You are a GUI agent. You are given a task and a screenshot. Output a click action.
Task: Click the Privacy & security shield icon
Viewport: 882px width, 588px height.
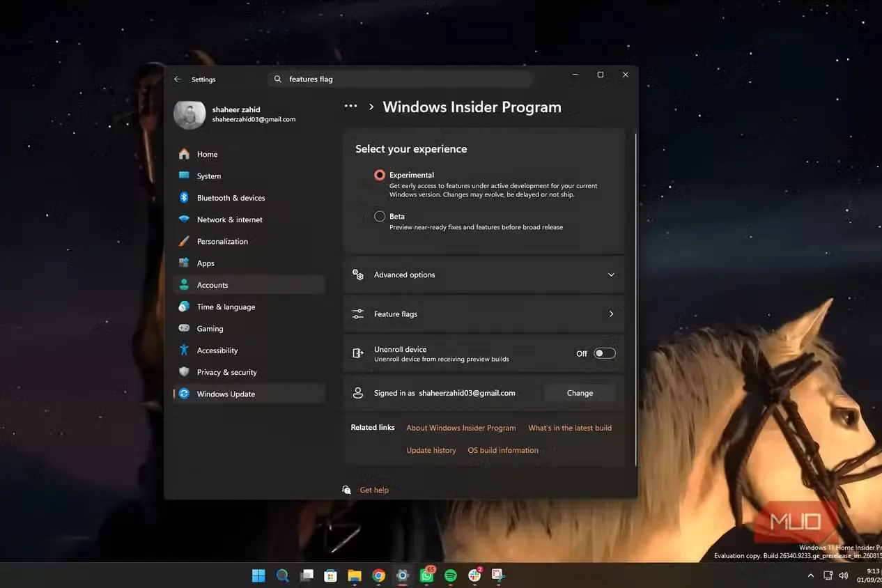click(x=184, y=372)
